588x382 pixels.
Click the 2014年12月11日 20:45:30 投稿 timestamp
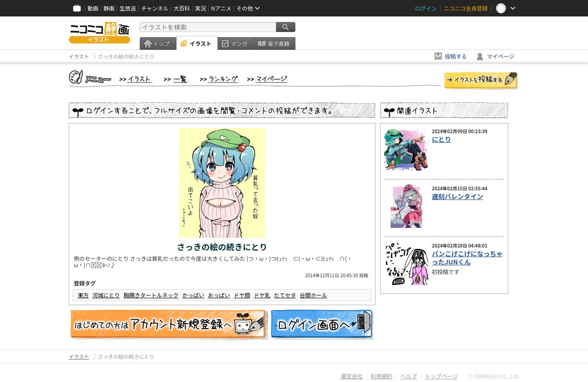337,275
